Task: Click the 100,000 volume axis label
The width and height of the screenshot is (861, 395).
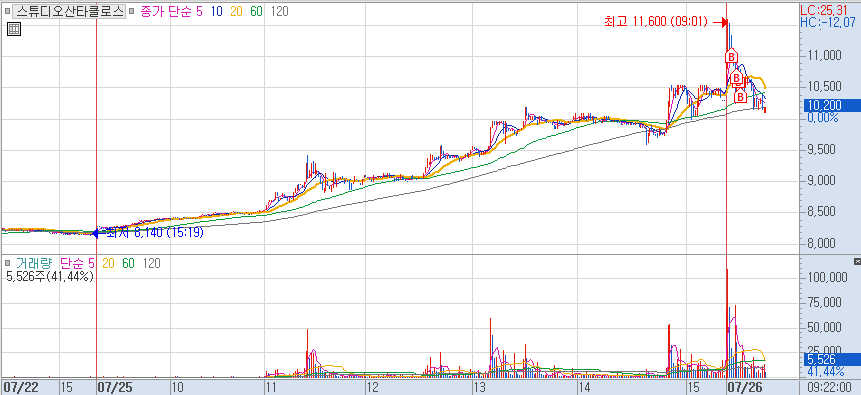Action: tap(828, 278)
